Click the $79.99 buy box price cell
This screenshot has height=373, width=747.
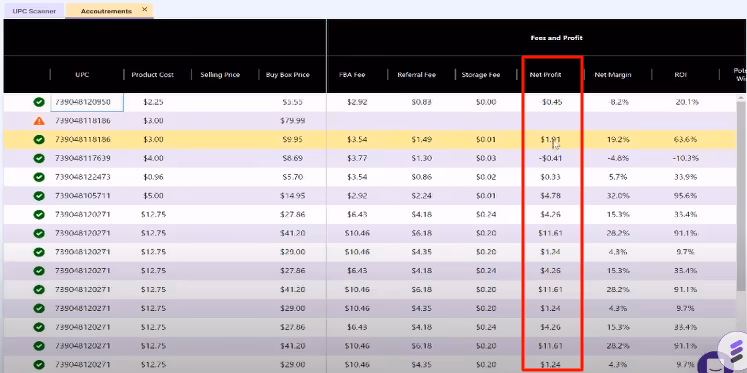292,121
